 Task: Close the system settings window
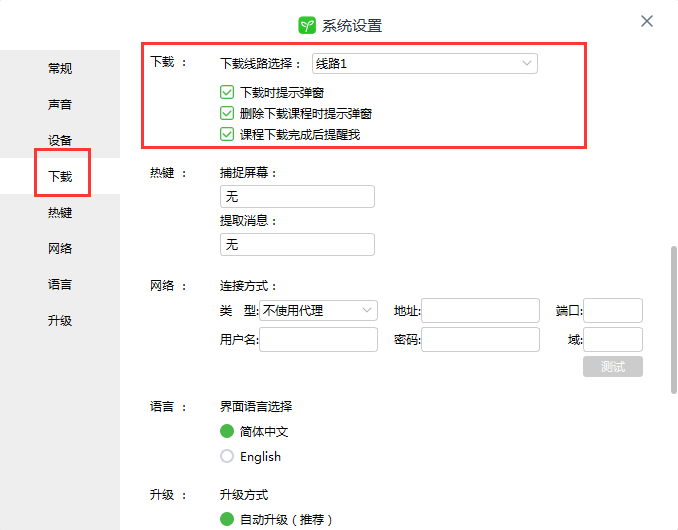point(647,21)
